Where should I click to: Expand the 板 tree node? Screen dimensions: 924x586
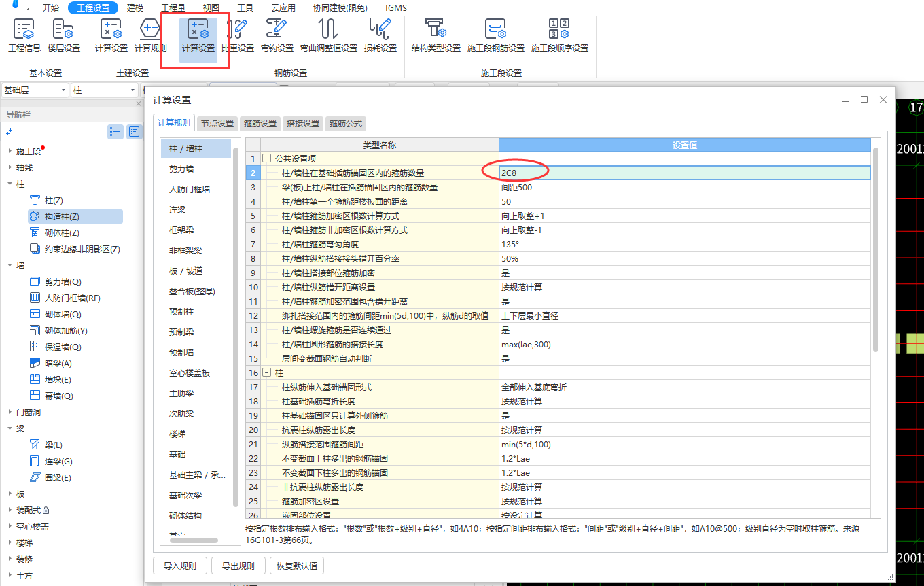click(10, 494)
